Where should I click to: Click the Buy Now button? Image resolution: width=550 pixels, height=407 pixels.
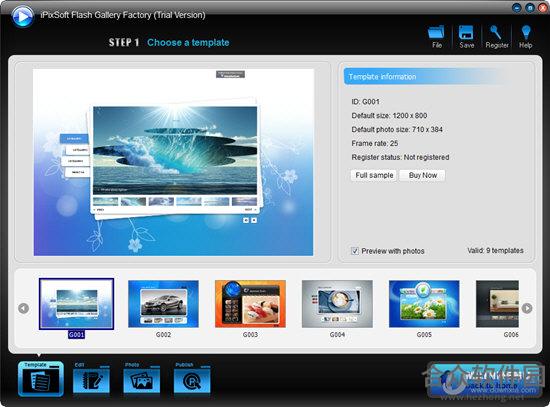point(423,175)
